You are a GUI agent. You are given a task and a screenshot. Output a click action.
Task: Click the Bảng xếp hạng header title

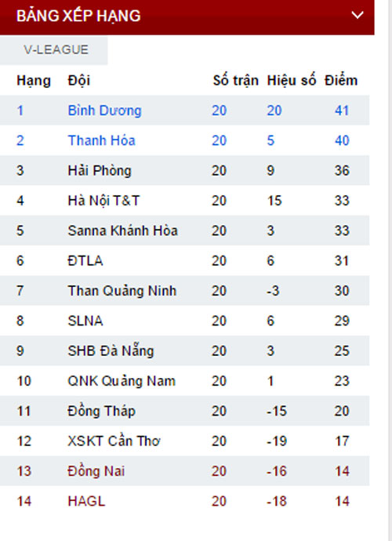tap(78, 16)
